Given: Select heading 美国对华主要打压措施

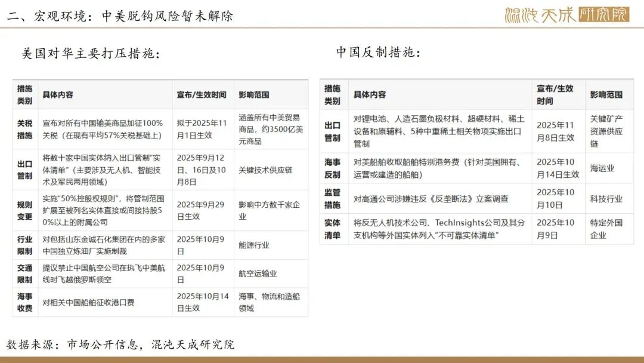Looking at the screenshot, I should pos(91,54).
